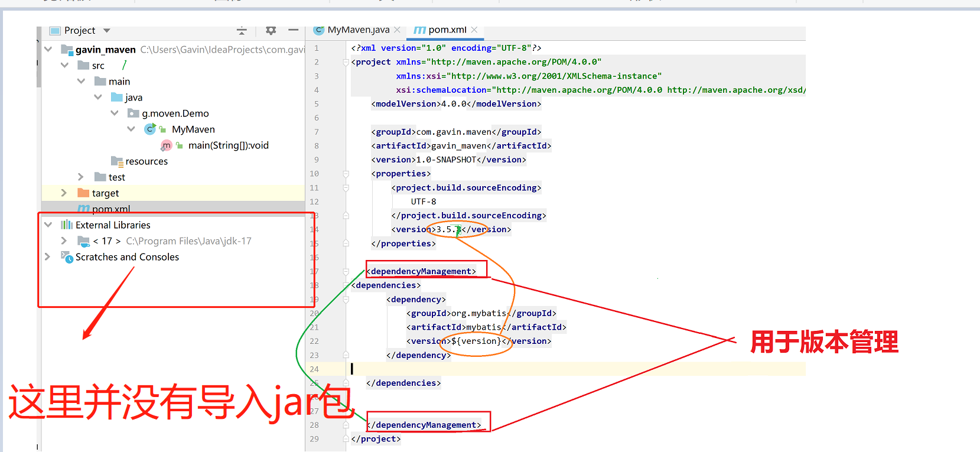Select main(String[]):void method

[x=228, y=145]
